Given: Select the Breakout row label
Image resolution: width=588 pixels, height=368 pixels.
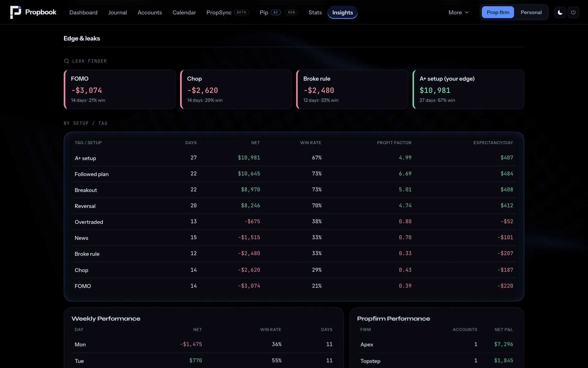Looking at the screenshot, I should (86, 190).
